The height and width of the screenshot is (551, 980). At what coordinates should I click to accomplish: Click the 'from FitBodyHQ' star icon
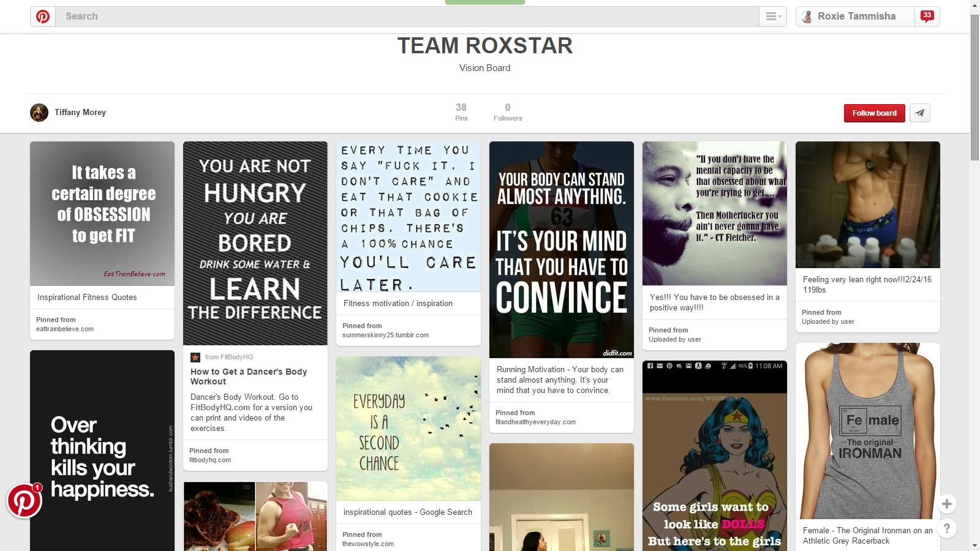click(x=195, y=358)
